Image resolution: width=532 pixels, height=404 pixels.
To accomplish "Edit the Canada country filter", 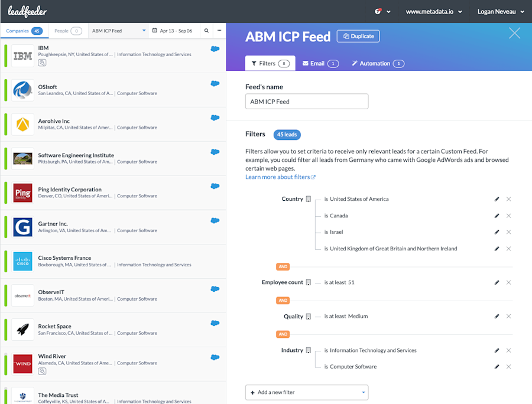I will coord(497,216).
